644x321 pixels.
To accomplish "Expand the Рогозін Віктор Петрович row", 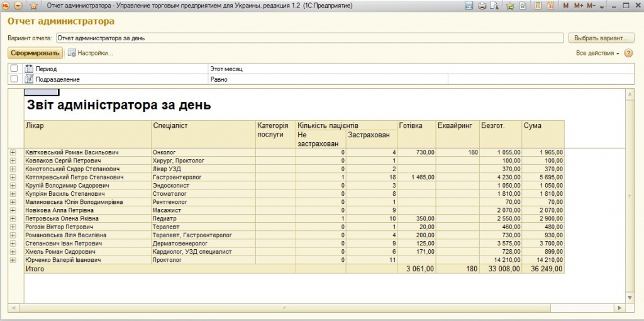I will coord(13,227).
